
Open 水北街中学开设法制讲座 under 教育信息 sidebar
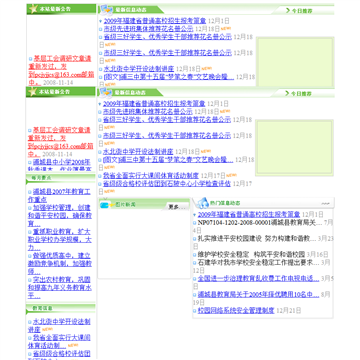(x=59, y=325)
